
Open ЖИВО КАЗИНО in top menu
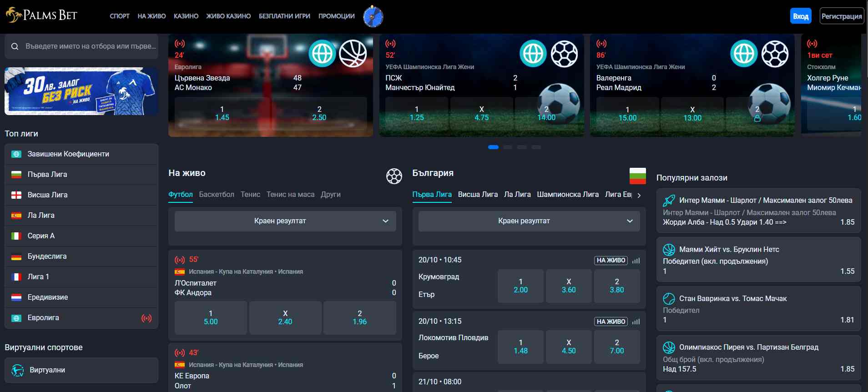[228, 16]
